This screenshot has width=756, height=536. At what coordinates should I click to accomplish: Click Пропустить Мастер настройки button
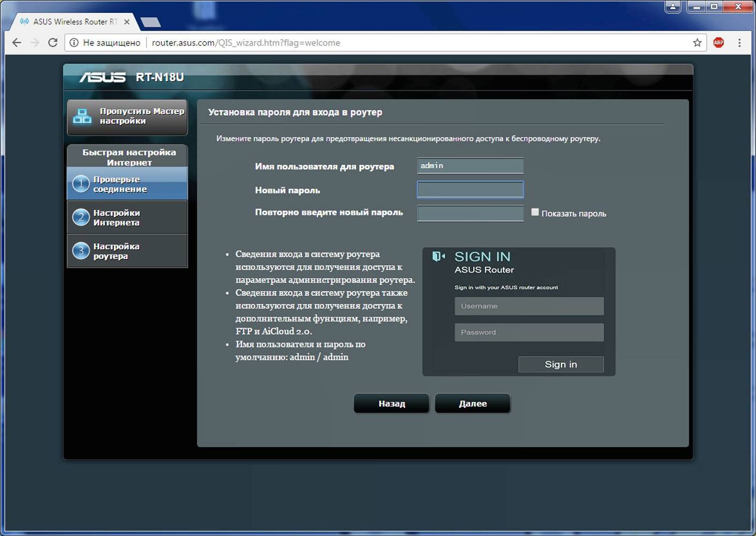(128, 116)
